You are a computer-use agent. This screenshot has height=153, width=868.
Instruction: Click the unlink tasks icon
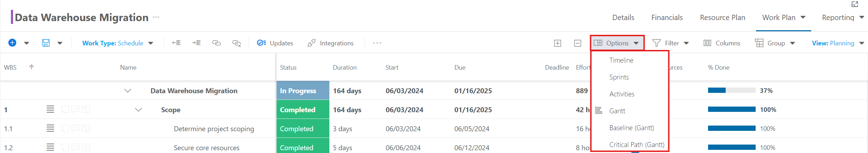tap(236, 43)
